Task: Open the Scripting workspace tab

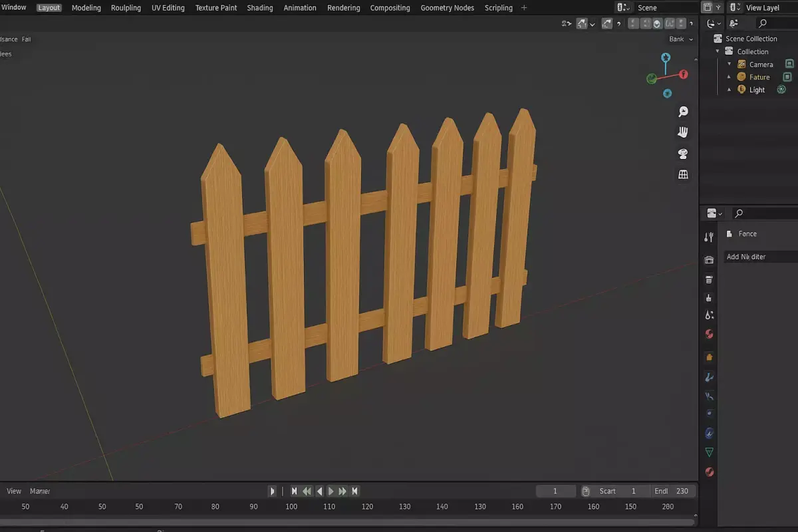Action: tap(499, 8)
